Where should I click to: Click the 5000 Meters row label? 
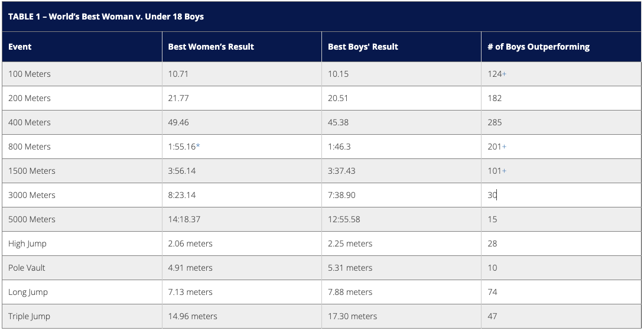click(32, 219)
